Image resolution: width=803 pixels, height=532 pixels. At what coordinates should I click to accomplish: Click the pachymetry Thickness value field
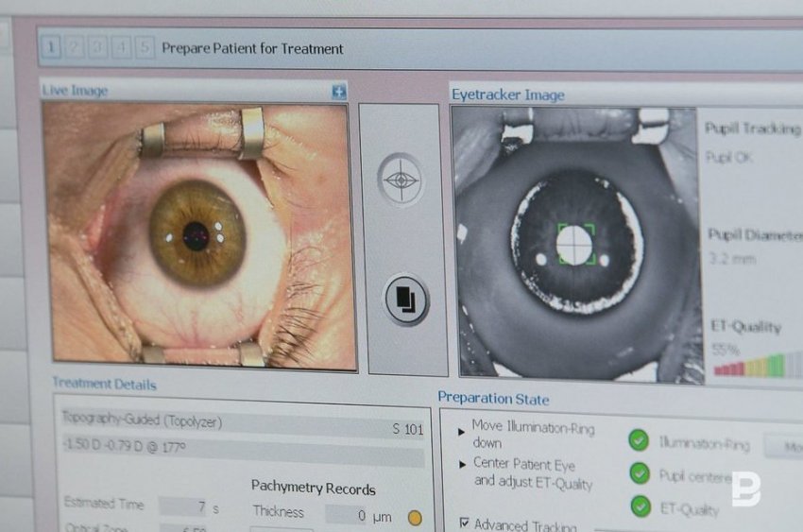(x=359, y=515)
